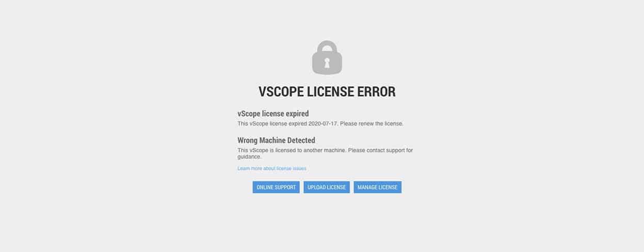Screen dimensions: 644x252
Task: Select the Upload License button
Action: click(327, 187)
